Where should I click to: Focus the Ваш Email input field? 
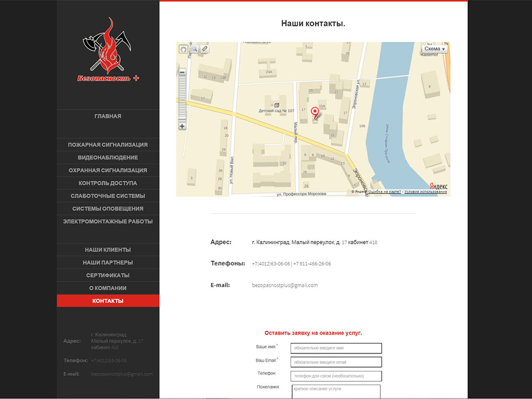336,362
